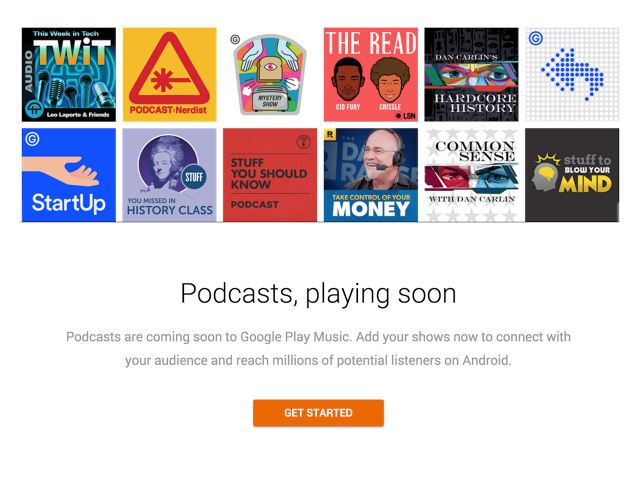Click the Nerdist laser warning triangle icon
Image resolution: width=640 pixels, height=480 pixels.
coord(169,72)
